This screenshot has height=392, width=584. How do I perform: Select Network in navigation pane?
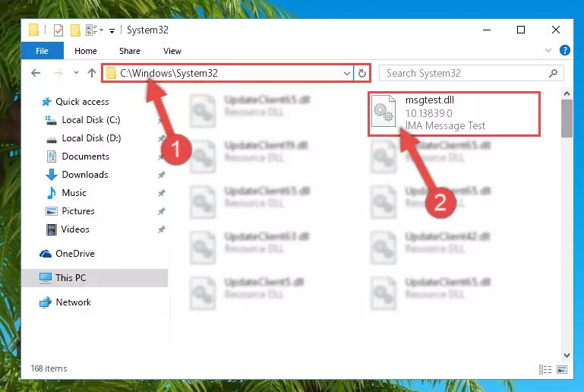73,302
